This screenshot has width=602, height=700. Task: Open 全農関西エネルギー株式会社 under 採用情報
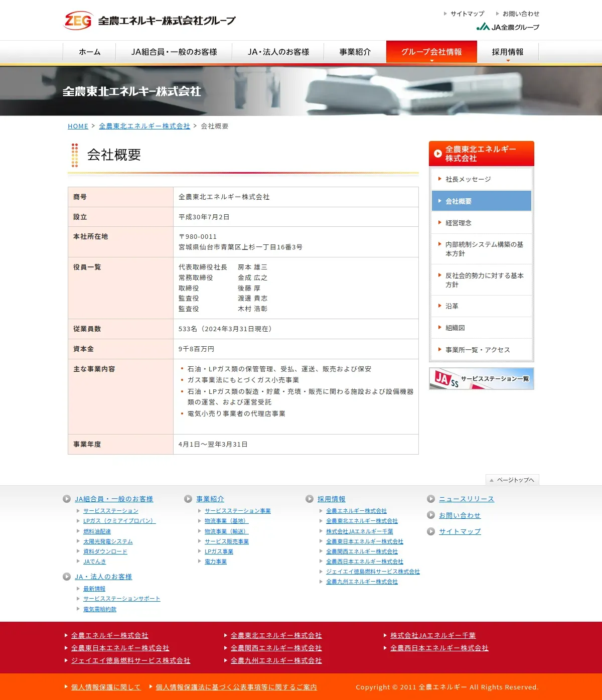[x=362, y=551]
